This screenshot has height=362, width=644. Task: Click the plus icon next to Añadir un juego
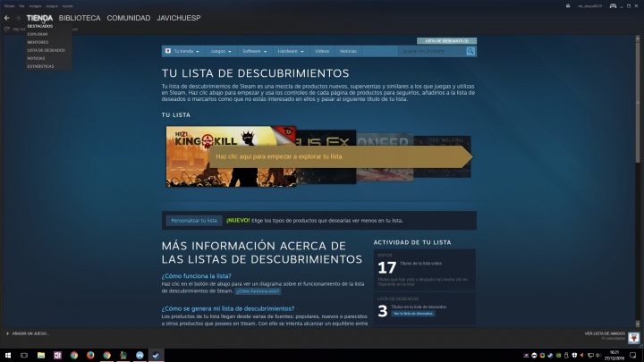tap(7, 333)
